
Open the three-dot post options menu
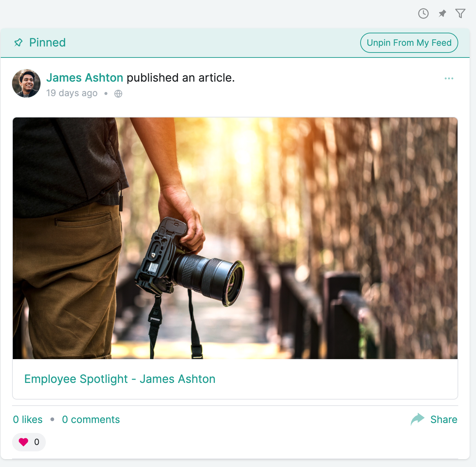pyautogui.click(x=449, y=78)
